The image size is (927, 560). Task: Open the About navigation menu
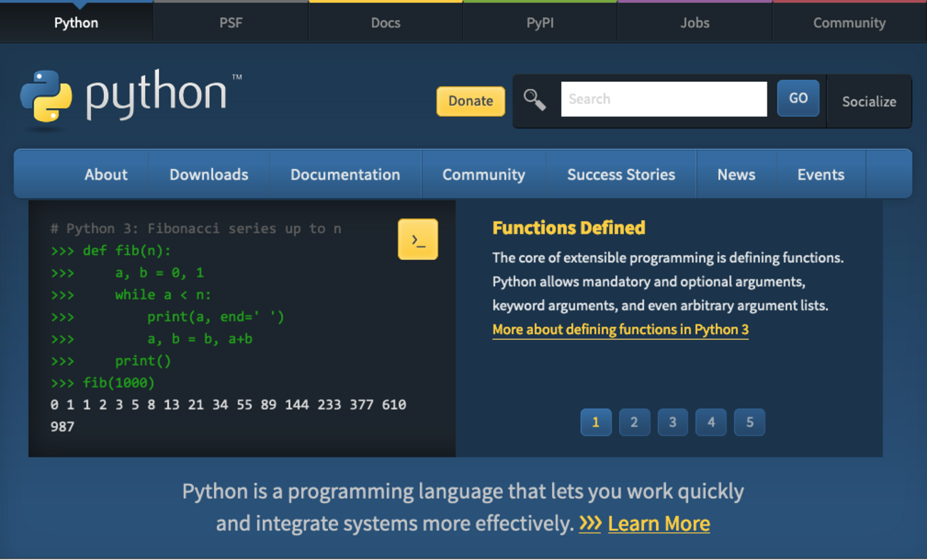[106, 175]
